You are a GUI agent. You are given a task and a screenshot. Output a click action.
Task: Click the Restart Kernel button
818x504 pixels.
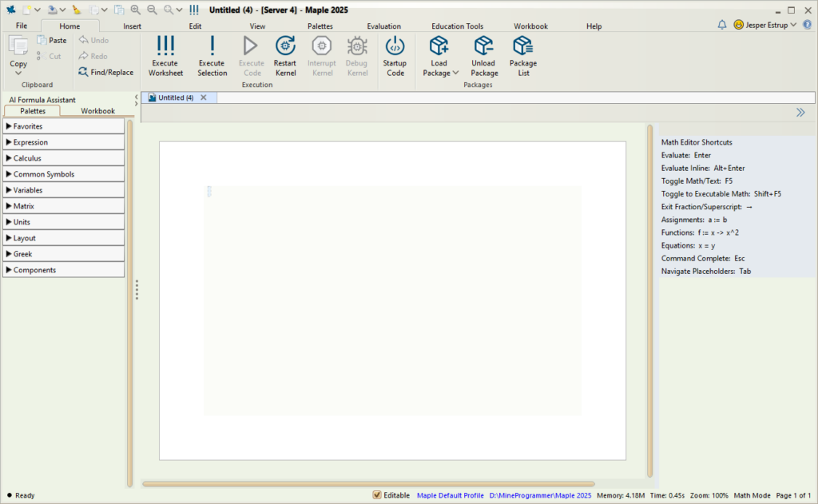(285, 57)
